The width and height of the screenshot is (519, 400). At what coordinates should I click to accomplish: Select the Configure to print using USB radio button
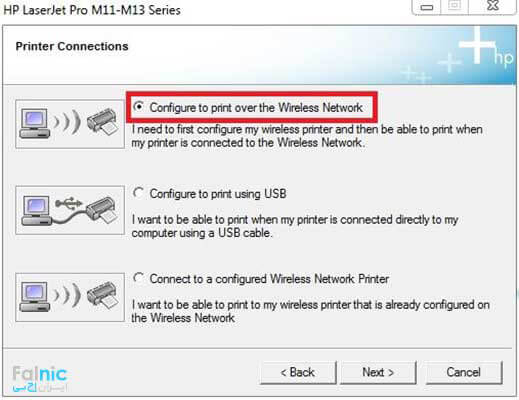(x=138, y=193)
